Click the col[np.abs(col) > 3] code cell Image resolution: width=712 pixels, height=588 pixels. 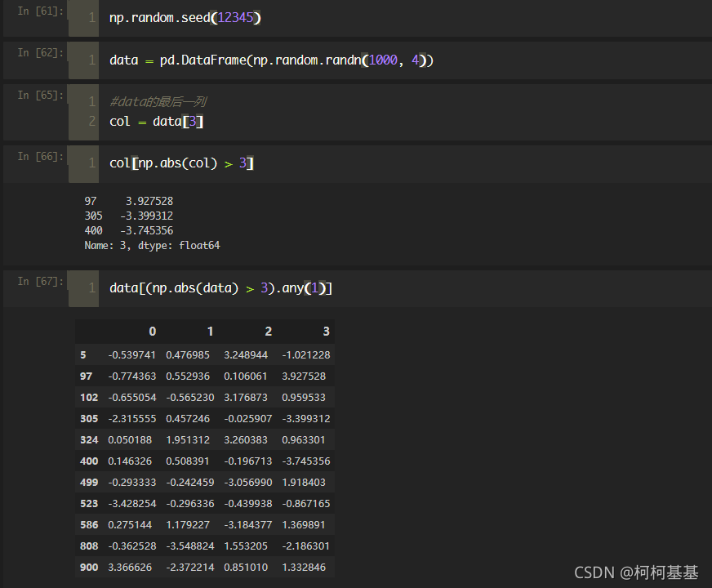[x=181, y=163]
